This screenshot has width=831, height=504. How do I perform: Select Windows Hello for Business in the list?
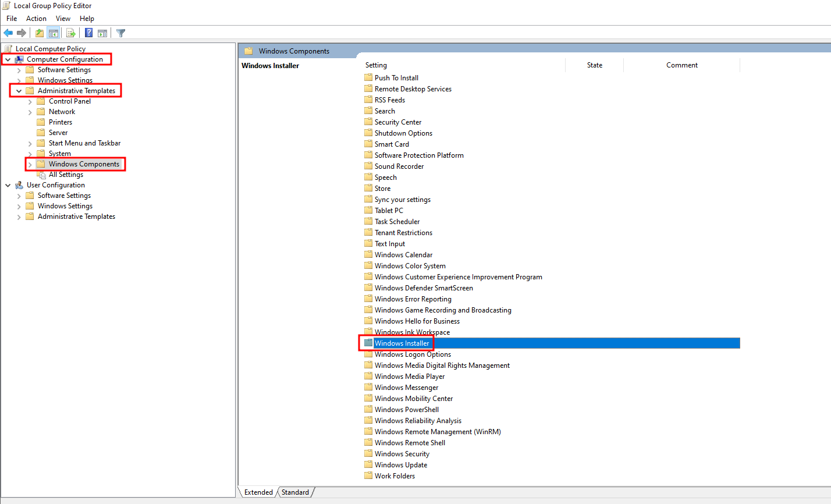pyautogui.click(x=417, y=321)
